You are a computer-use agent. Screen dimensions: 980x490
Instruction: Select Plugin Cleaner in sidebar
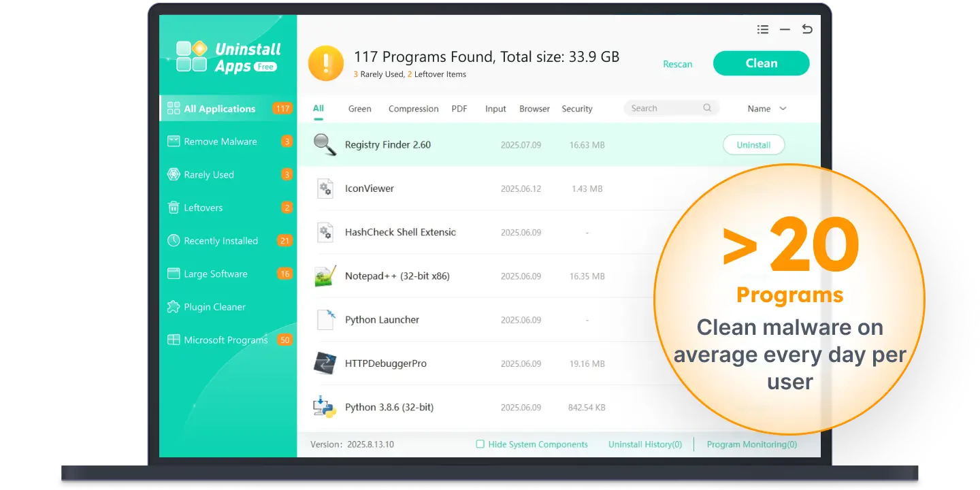(x=228, y=307)
